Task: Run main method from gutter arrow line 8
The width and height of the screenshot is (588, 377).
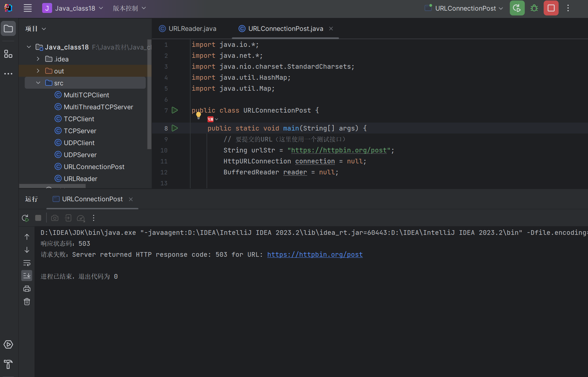Action: (175, 128)
